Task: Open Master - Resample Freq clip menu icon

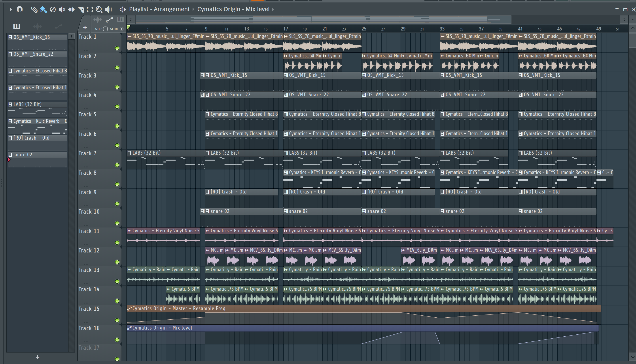Action: click(129, 309)
